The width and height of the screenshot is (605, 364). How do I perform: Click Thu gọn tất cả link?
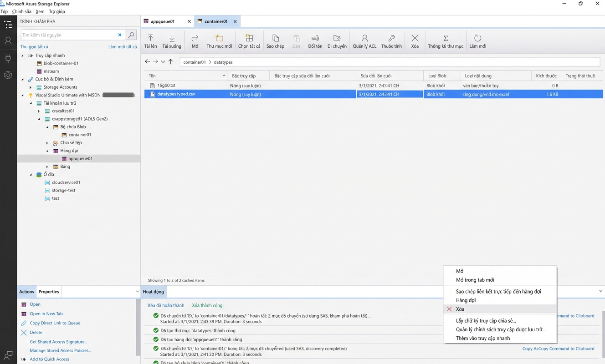click(x=34, y=47)
